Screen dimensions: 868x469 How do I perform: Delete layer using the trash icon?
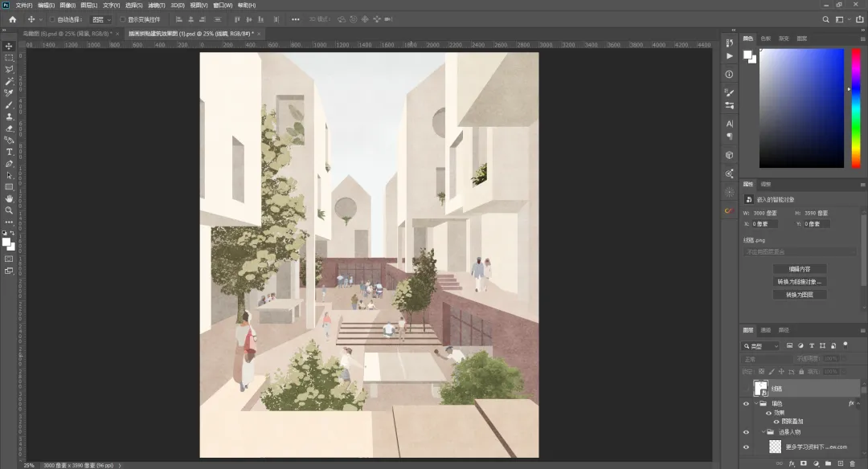tap(852, 463)
